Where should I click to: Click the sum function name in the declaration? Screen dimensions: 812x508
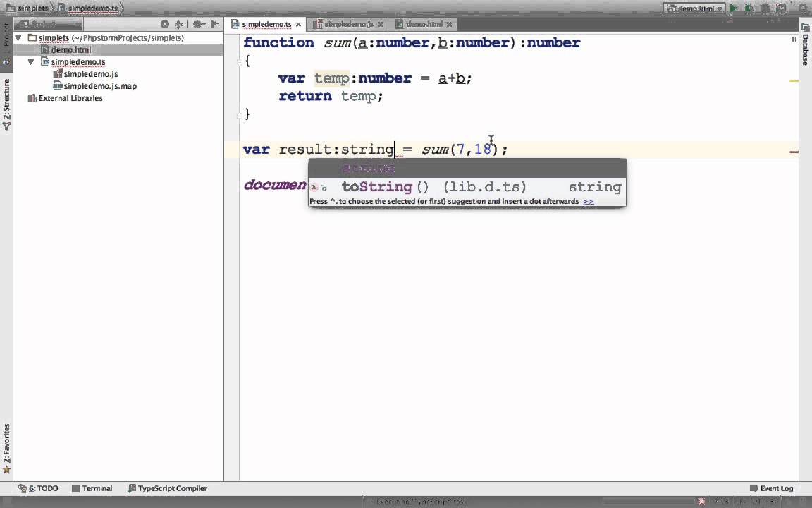coord(338,43)
